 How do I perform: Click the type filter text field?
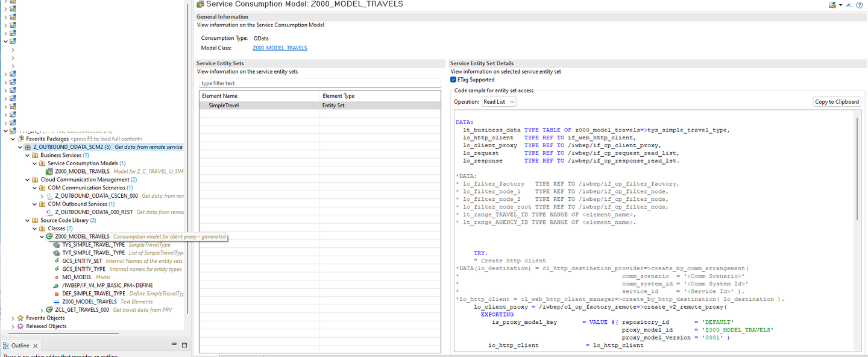point(320,83)
